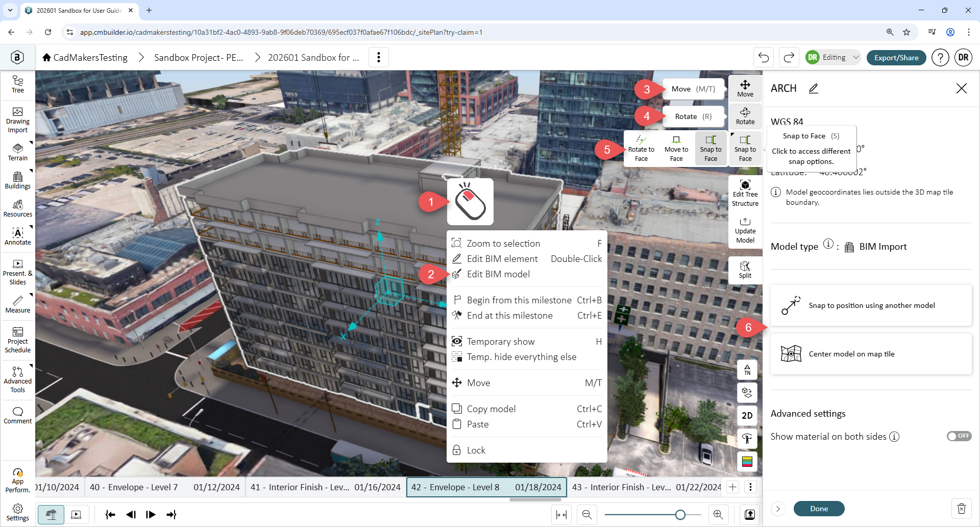
Task: Select End at this milestone
Action: click(527, 316)
